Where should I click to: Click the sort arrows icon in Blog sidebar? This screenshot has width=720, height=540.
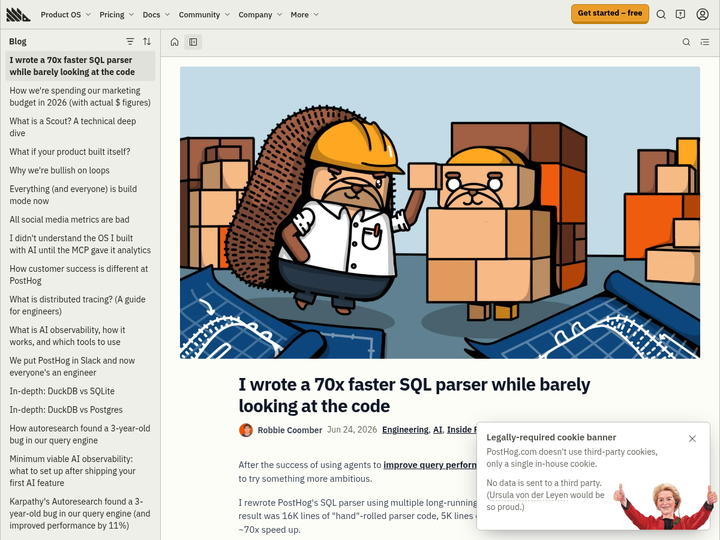pyautogui.click(x=147, y=42)
